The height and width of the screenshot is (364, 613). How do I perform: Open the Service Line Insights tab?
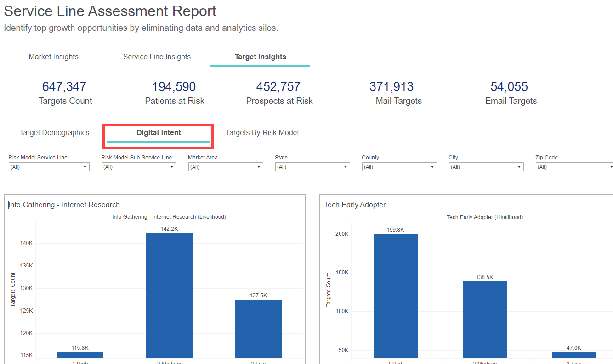tap(157, 57)
